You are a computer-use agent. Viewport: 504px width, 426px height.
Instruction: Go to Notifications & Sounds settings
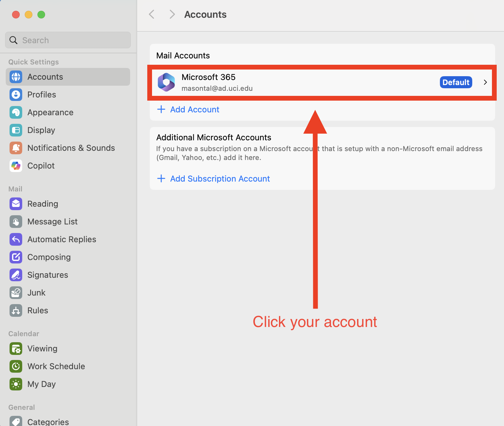[68, 148]
